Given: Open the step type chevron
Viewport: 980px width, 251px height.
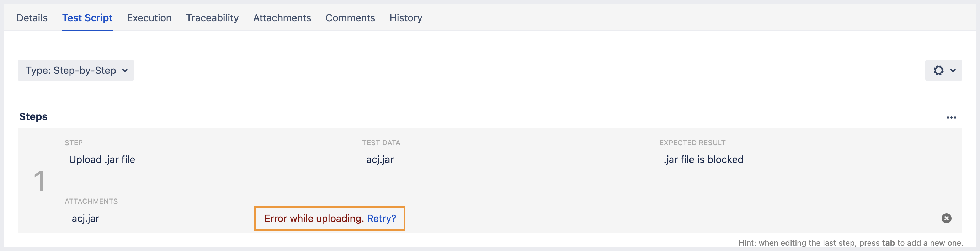Looking at the screenshot, I should (x=124, y=70).
